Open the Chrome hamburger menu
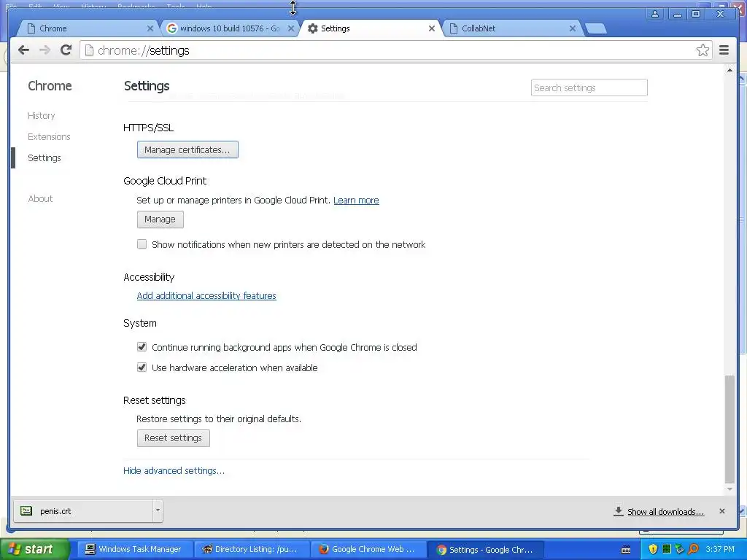Image resolution: width=747 pixels, height=560 pixels. [x=724, y=50]
